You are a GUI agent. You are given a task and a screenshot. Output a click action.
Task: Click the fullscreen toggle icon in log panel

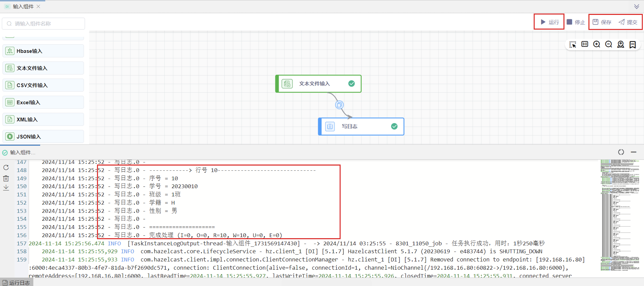pyautogui.click(x=621, y=152)
